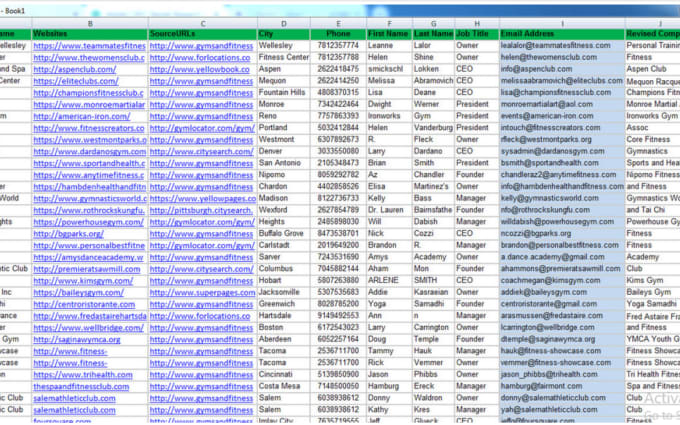680x425 pixels.
Task: Select last name cell Vanderburg
Action: pyautogui.click(x=433, y=128)
